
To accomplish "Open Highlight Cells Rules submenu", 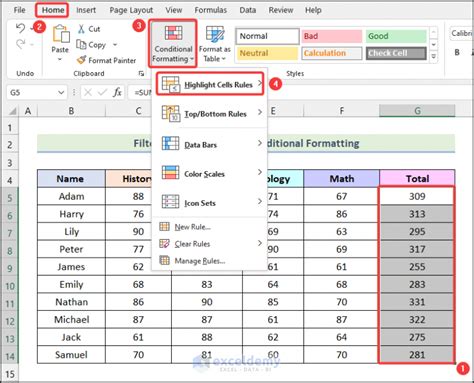I will (x=210, y=84).
